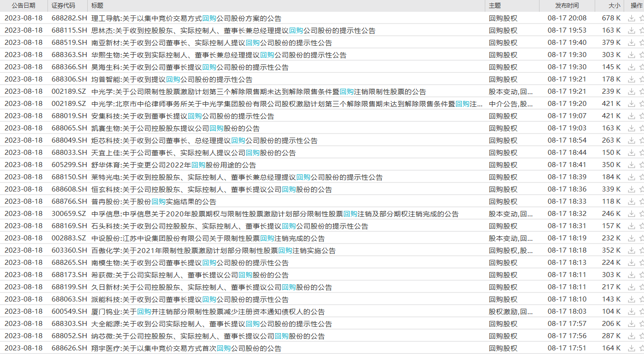Download the 派能科技 announcement
The image size is (644, 354).
[631, 299]
